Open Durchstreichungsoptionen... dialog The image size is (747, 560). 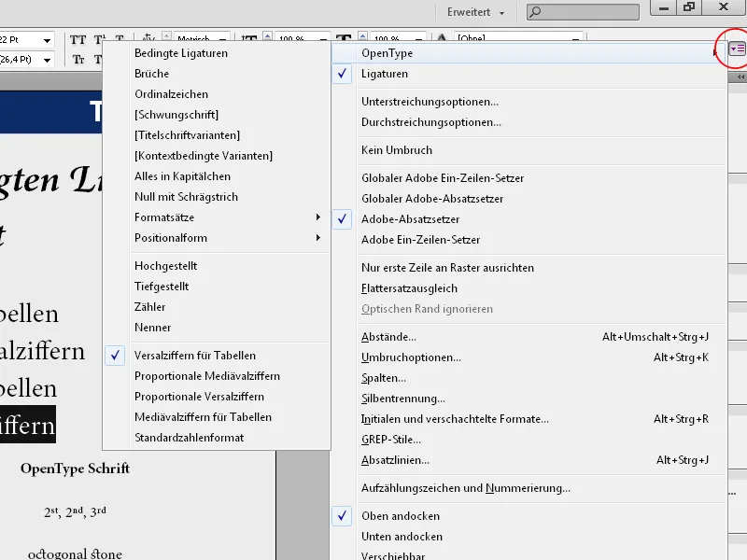(529, 122)
